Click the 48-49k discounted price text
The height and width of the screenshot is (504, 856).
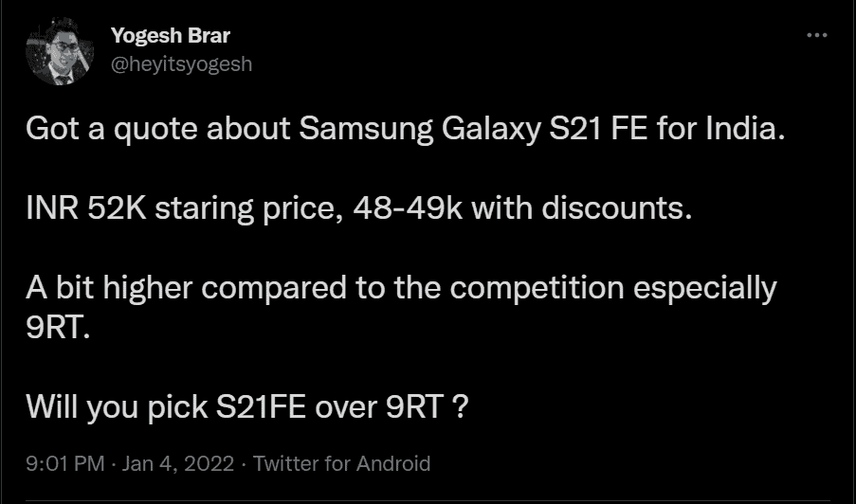click(x=408, y=208)
